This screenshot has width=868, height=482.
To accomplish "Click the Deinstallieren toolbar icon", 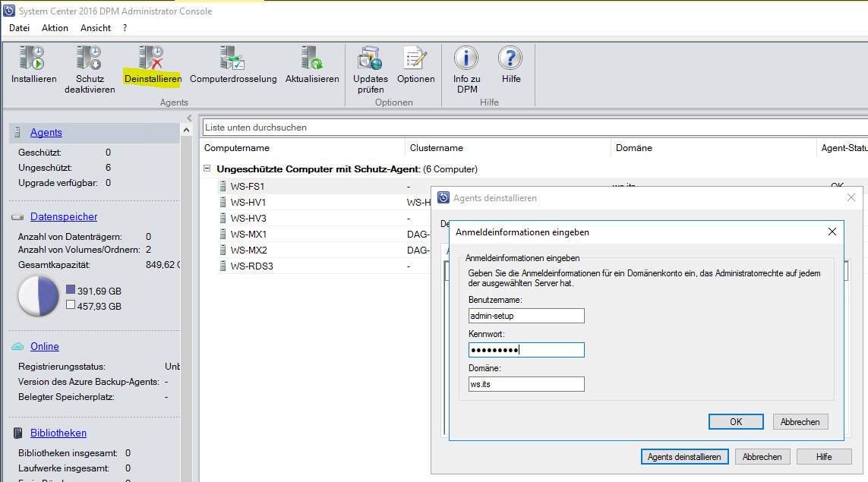I will pos(152,58).
